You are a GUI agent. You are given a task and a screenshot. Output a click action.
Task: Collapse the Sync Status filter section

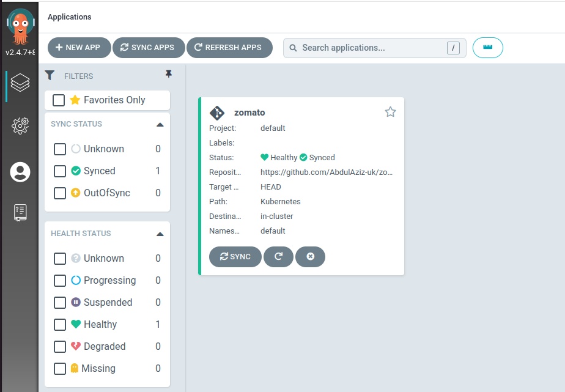coord(160,124)
